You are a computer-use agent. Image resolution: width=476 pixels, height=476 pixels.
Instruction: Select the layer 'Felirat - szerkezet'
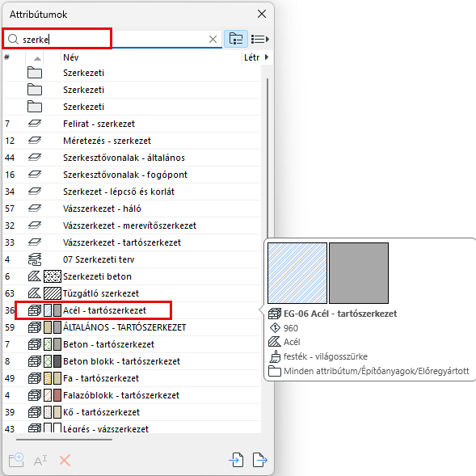pos(132,124)
